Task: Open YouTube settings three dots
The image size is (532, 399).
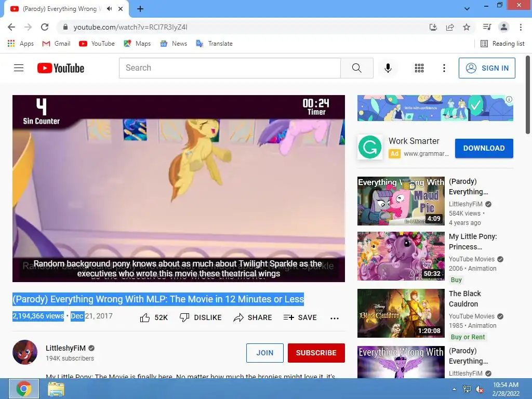Action: tap(444, 68)
